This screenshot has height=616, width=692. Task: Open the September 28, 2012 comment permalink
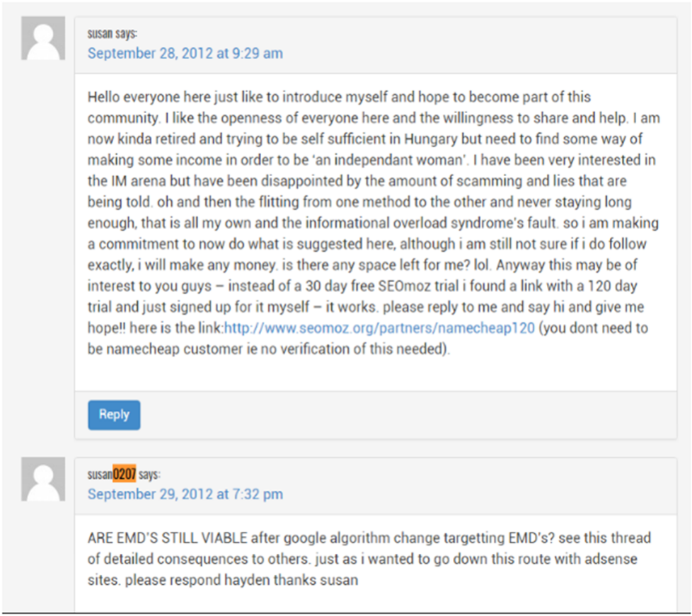(185, 53)
